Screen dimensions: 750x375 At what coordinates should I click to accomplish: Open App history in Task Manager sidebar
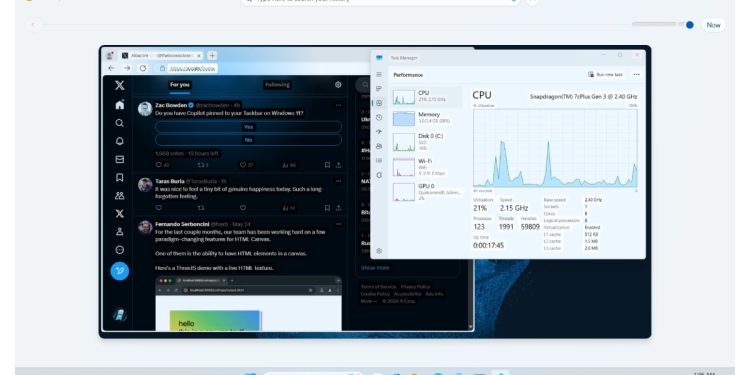coord(379,117)
